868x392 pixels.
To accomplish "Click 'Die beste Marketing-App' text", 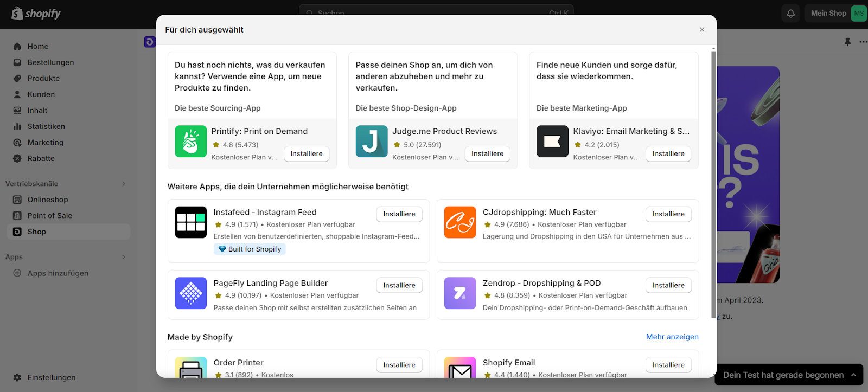I will click(x=582, y=108).
